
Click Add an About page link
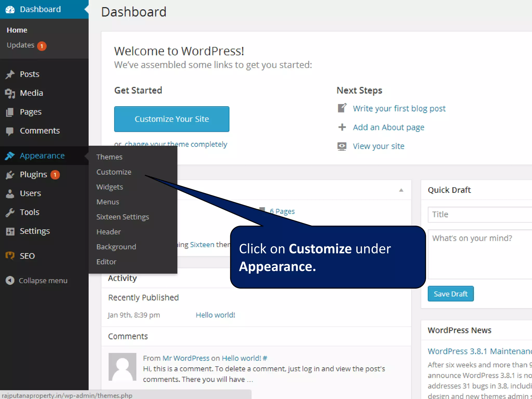point(388,127)
